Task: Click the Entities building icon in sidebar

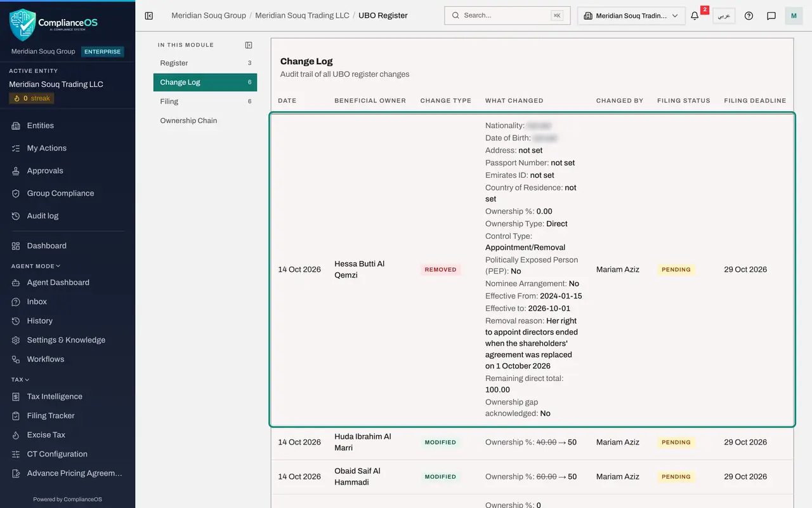Action: click(x=16, y=126)
